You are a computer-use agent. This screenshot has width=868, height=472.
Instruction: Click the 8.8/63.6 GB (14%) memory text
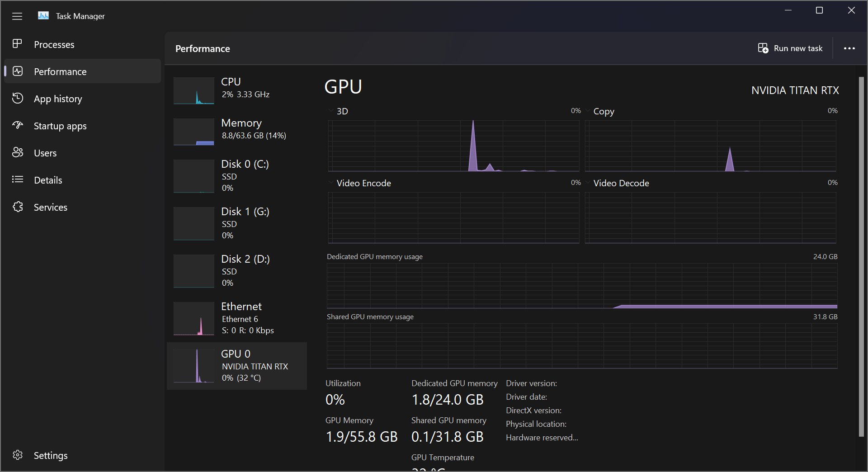[254, 136]
